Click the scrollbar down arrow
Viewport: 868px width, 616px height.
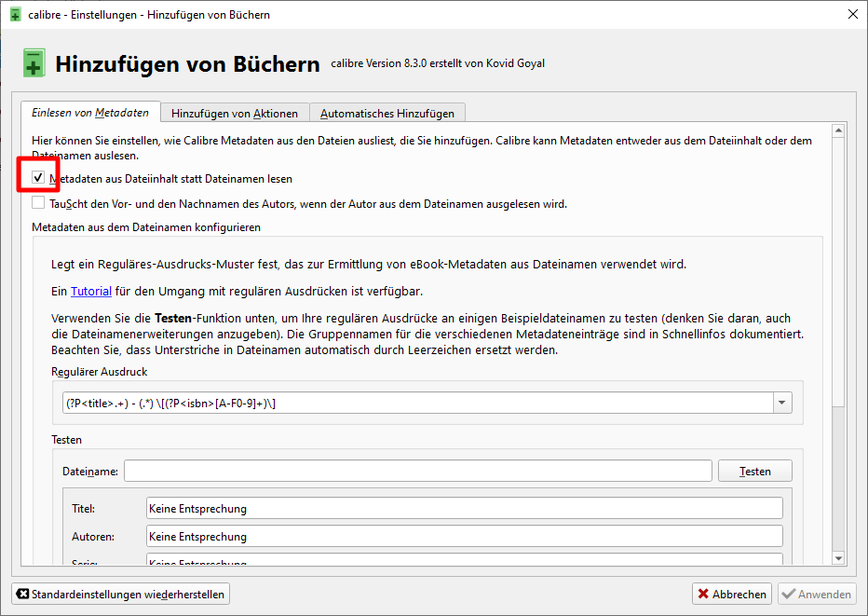(838, 558)
